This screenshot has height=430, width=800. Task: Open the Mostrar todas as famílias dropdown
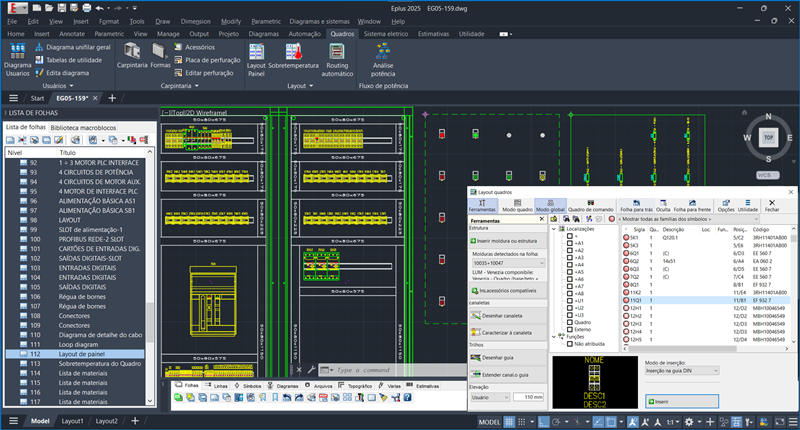tap(688, 219)
